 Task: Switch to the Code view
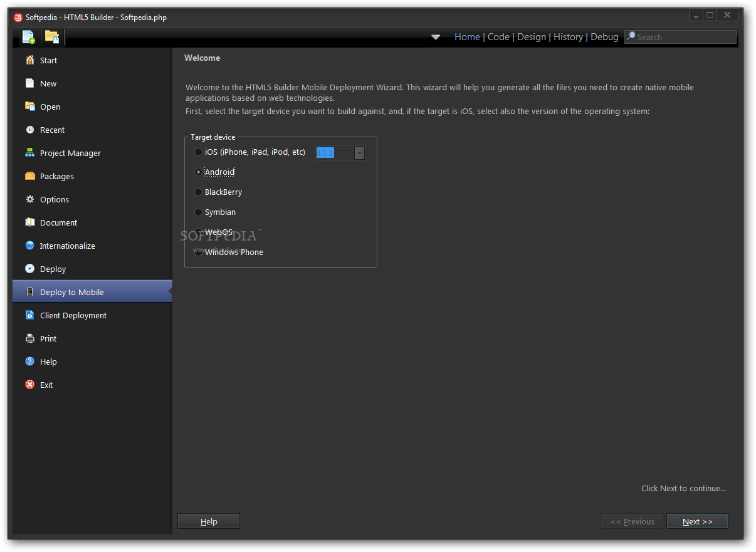(498, 37)
